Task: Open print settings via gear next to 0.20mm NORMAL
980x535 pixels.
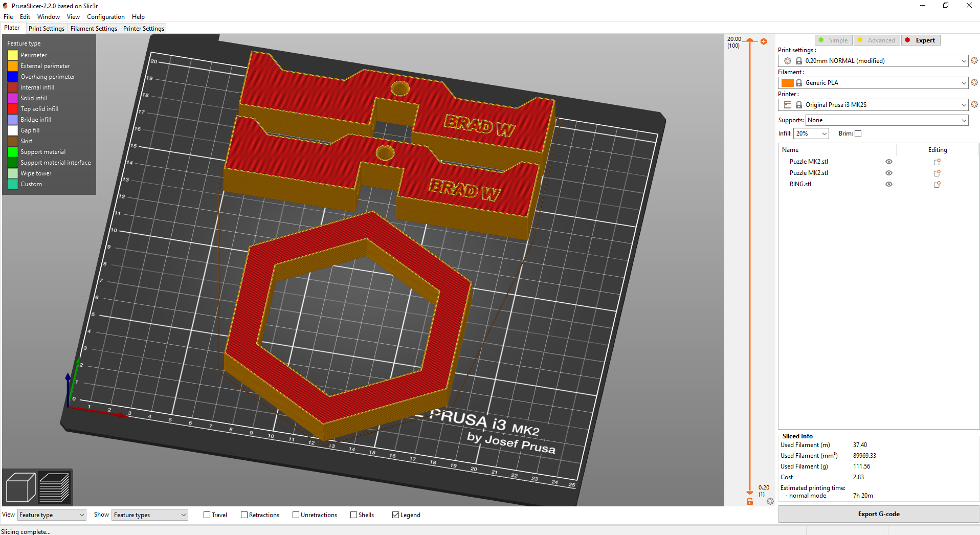Action: [x=974, y=60]
